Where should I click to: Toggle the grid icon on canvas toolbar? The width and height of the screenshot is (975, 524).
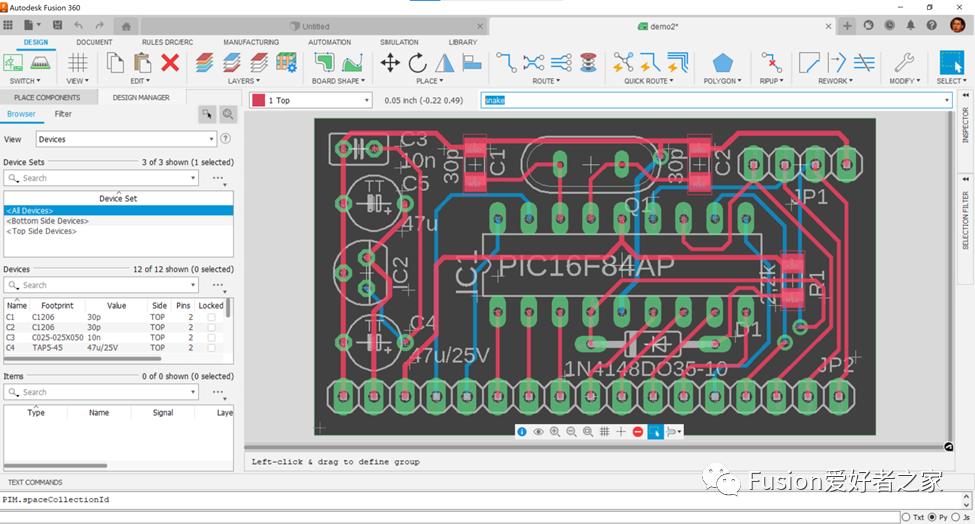[604, 432]
